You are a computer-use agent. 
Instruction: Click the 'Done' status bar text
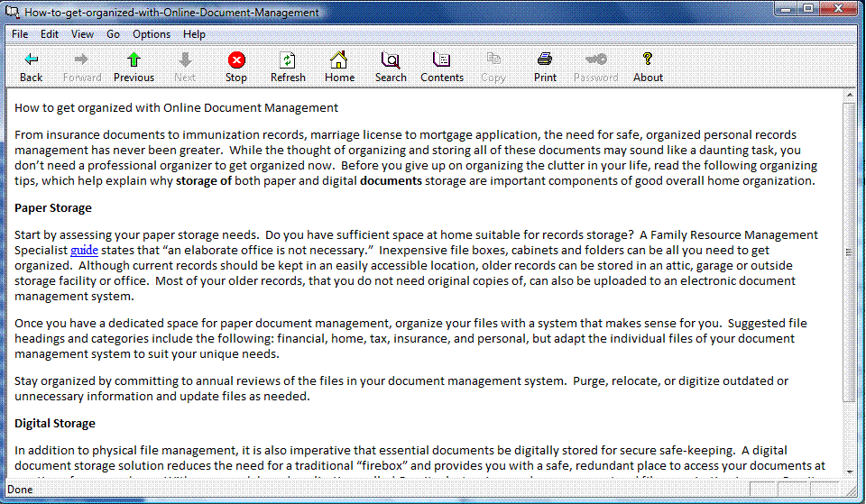coord(20,490)
